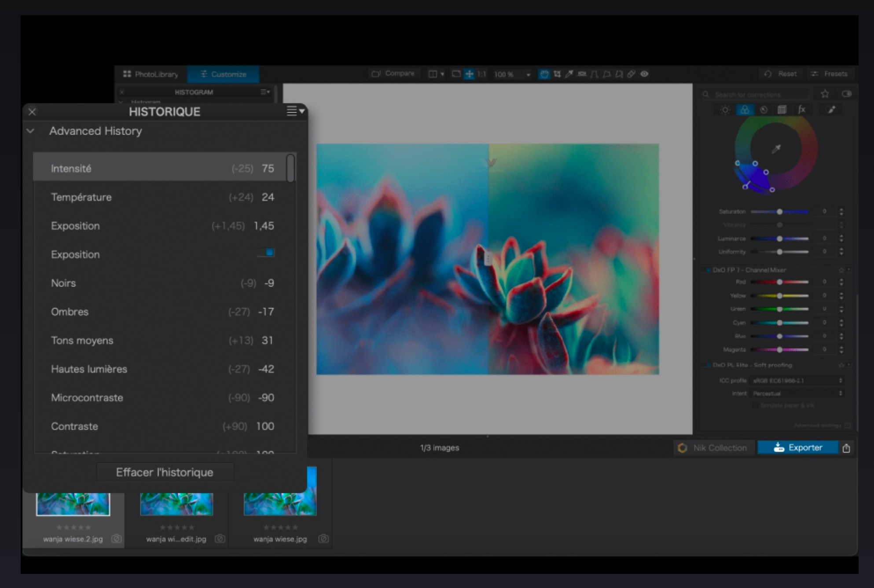Select the Crop tool icon
Image resolution: width=874 pixels, height=588 pixels.
557,74
